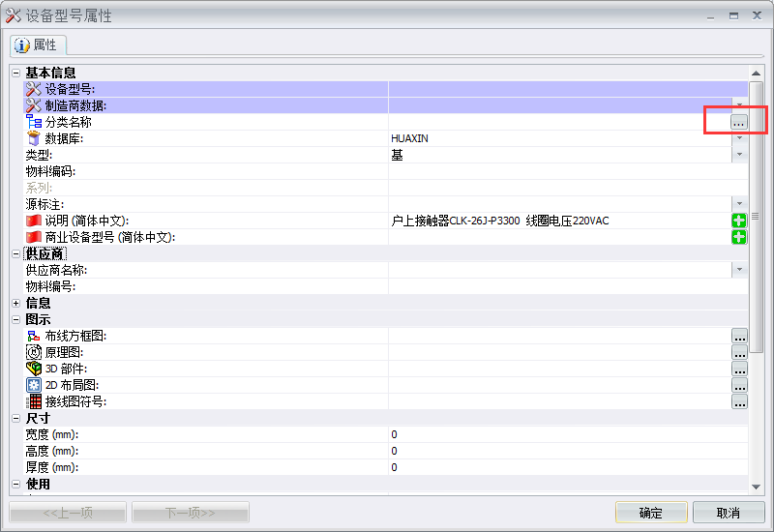774x532 pixels.
Task: Open the 源标注 dropdown
Action: [x=739, y=204]
